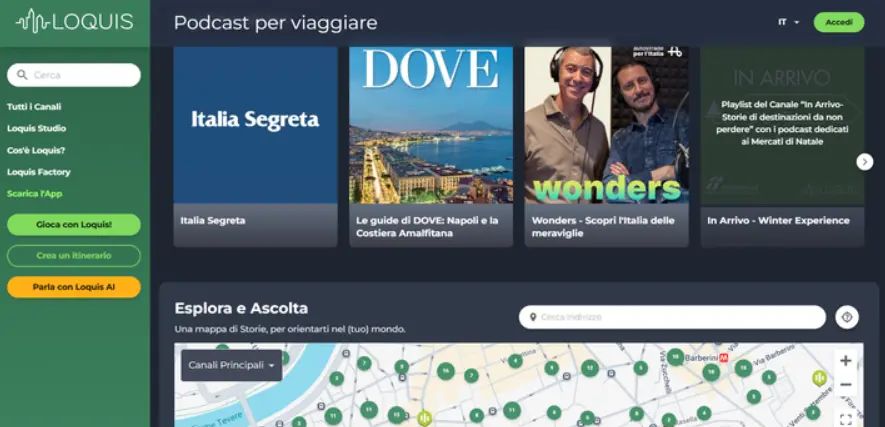This screenshot has height=427, width=885.
Task: Open the map in fullscreen mode
Action: 845,419
